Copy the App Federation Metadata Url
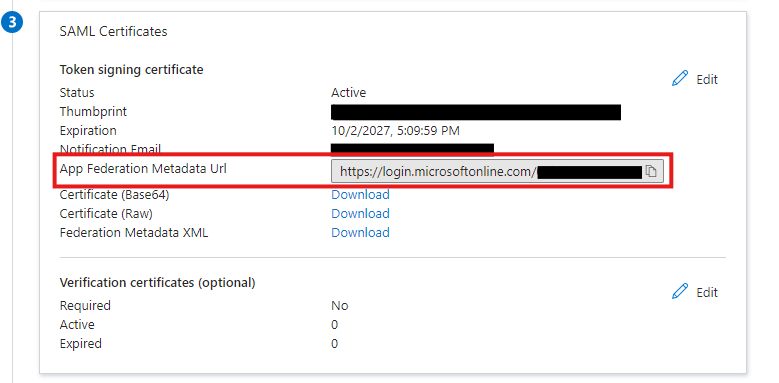This screenshot has height=383, width=779. 651,172
